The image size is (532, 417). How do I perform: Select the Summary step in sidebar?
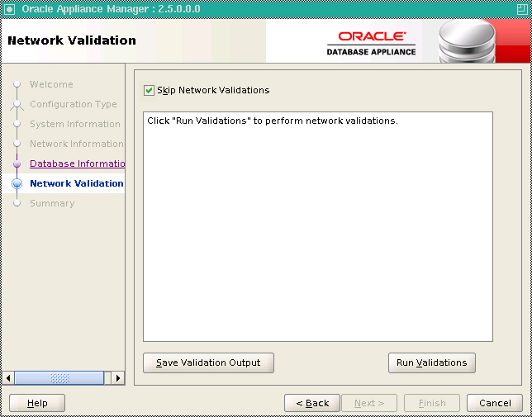[52, 203]
